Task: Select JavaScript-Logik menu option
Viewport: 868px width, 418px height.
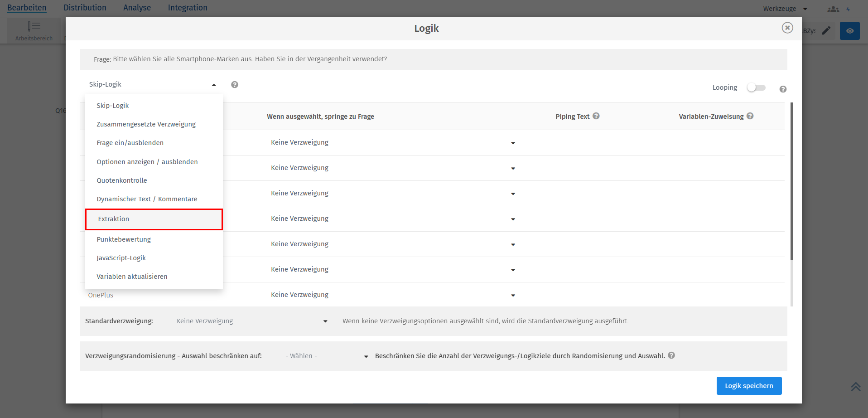Action: (x=121, y=258)
